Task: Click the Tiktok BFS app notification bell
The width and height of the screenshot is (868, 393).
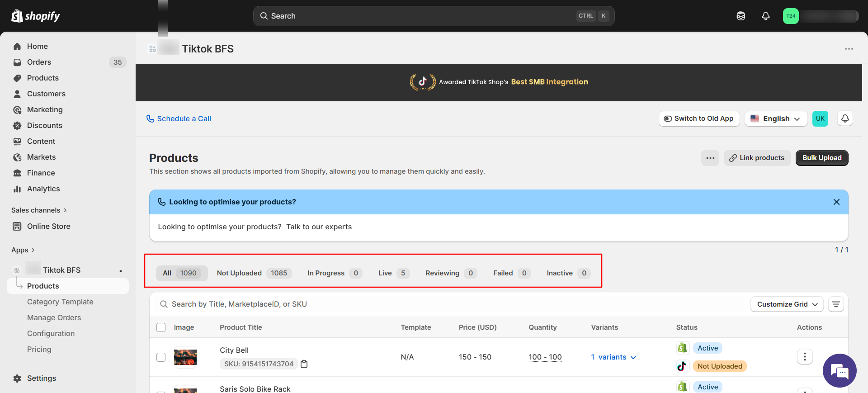Action: tap(844, 118)
